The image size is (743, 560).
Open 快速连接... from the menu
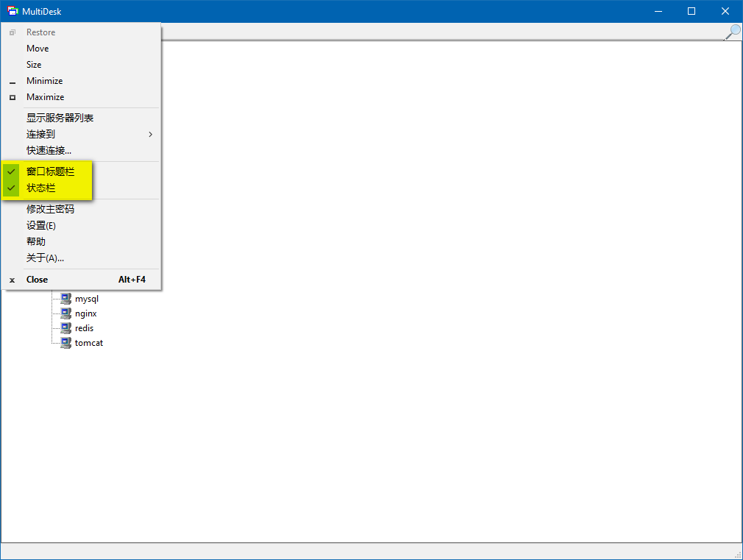49,151
